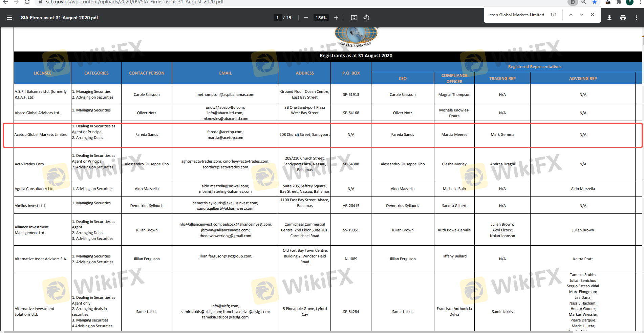644x333 pixels.
Task: Go to previous search result
Action: tap(571, 15)
